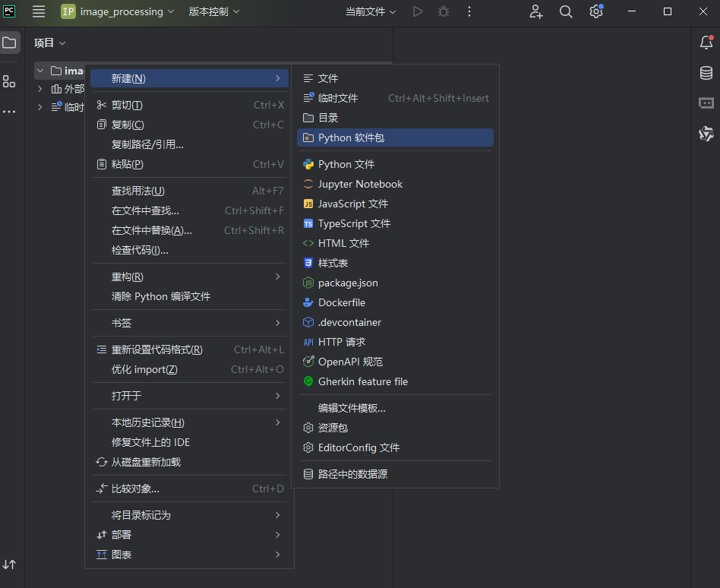The width and height of the screenshot is (720, 588).
Task: Create new HTTP 请求 file
Action: coord(396,342)
